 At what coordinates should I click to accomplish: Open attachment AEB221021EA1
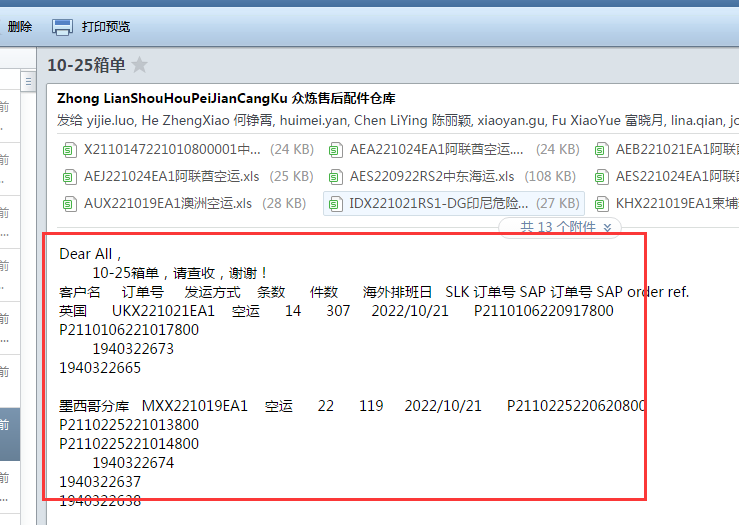tap(677, 149)
